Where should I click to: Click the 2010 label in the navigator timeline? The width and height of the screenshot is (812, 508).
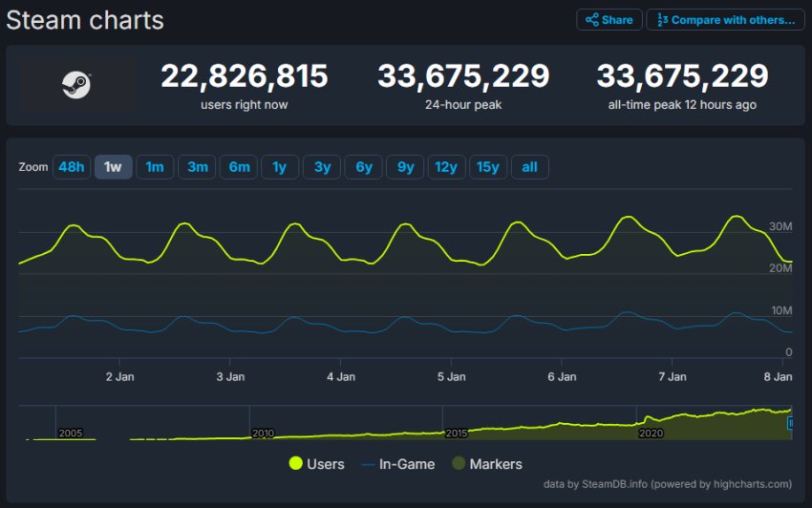click(x=263, y=434)
